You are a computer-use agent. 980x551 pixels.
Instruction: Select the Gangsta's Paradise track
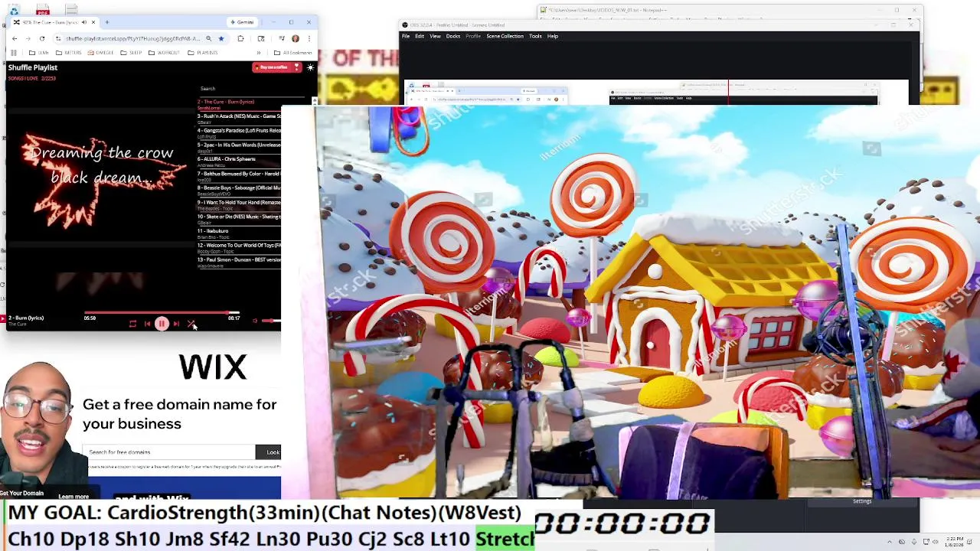[239, 133]
